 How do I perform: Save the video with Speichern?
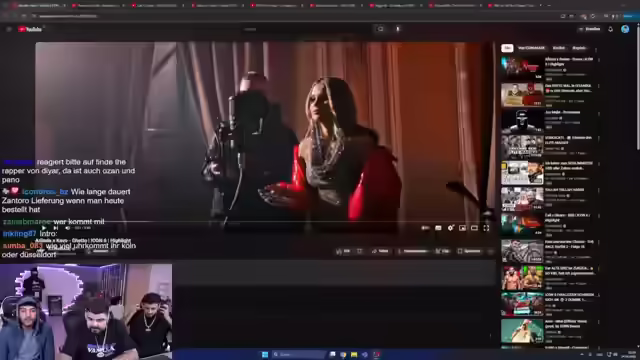(469, 251)
